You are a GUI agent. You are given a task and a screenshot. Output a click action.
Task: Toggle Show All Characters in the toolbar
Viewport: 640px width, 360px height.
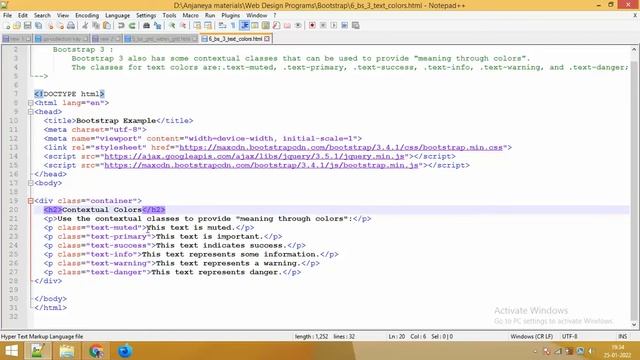point(233,26)
